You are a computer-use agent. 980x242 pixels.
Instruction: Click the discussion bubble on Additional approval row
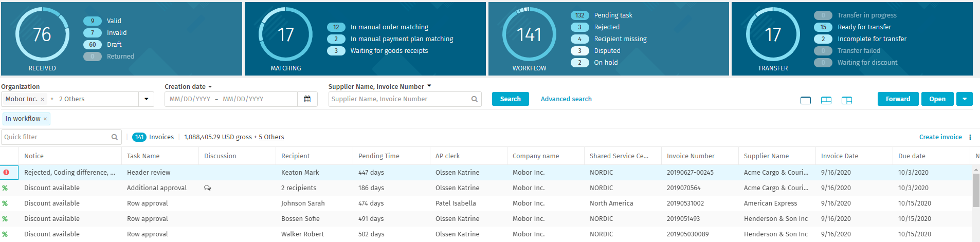tap(207, 188)
